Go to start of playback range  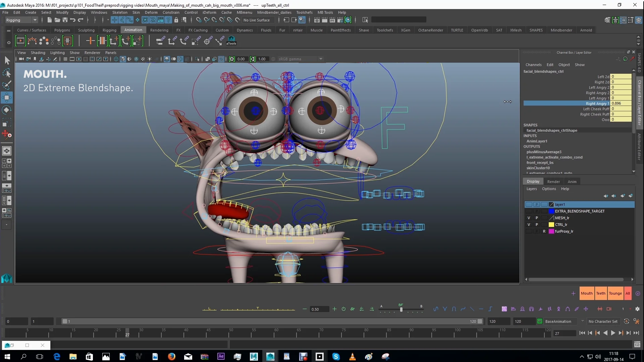pos(582,333)
